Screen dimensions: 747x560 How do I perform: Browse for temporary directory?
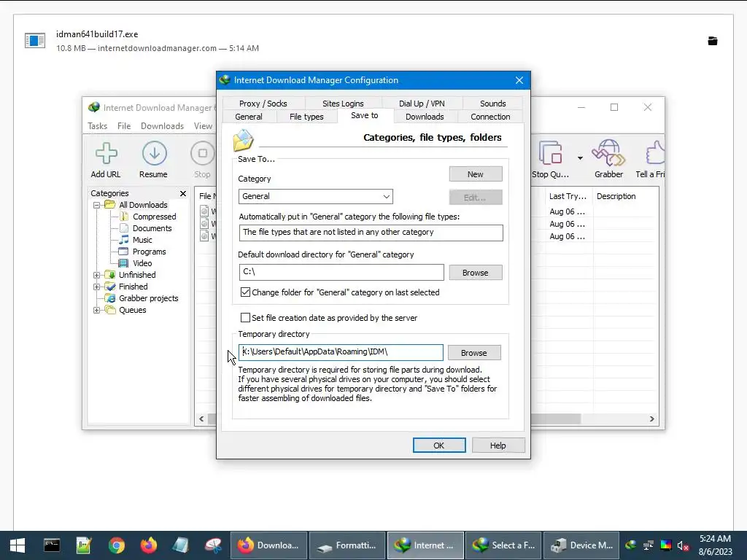[474, 353]
